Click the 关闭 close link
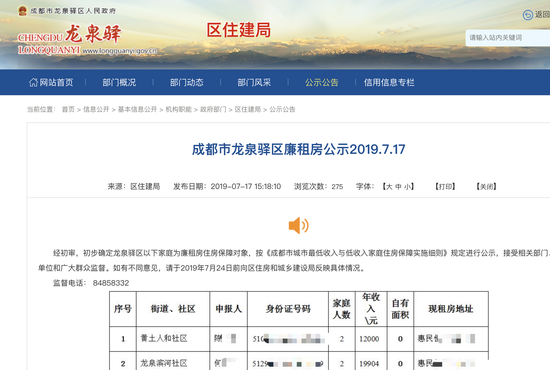Image resolution: width=550 pixels, height=370 pixels. (x=486, y=187)
